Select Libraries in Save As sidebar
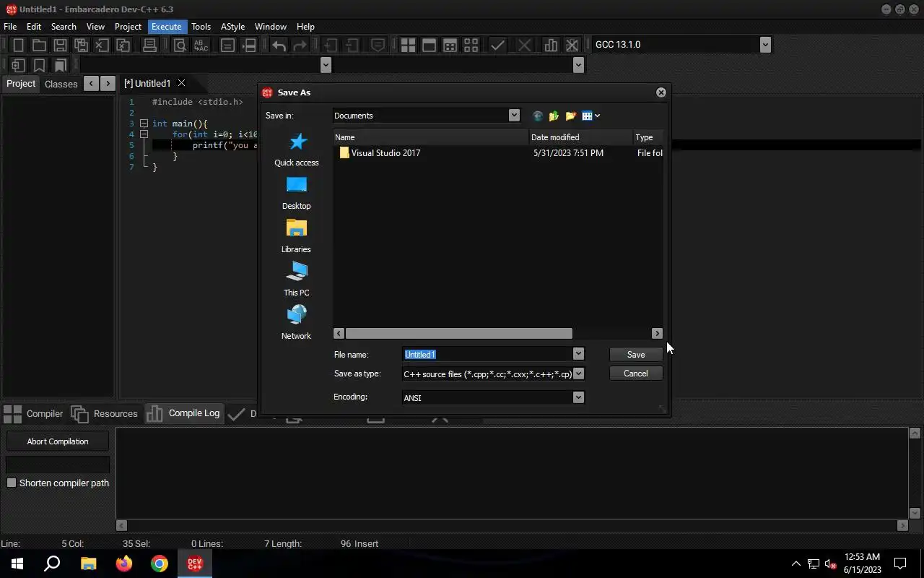 click(296, 236)
